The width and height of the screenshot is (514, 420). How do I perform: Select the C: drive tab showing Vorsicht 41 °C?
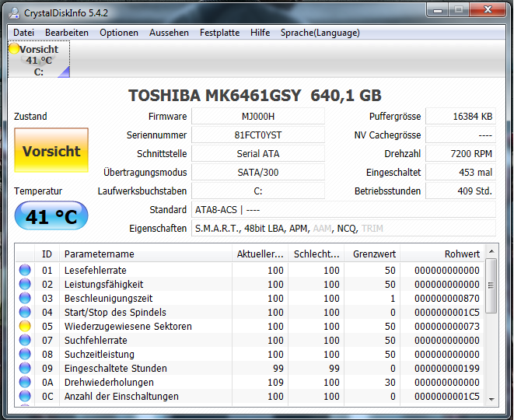(x=39, y=59)
